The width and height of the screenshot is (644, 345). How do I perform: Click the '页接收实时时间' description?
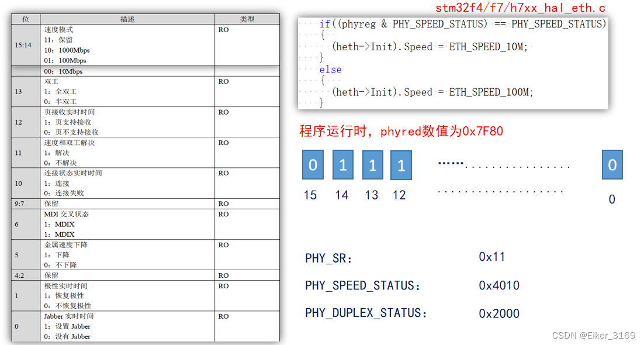(70, 112)
